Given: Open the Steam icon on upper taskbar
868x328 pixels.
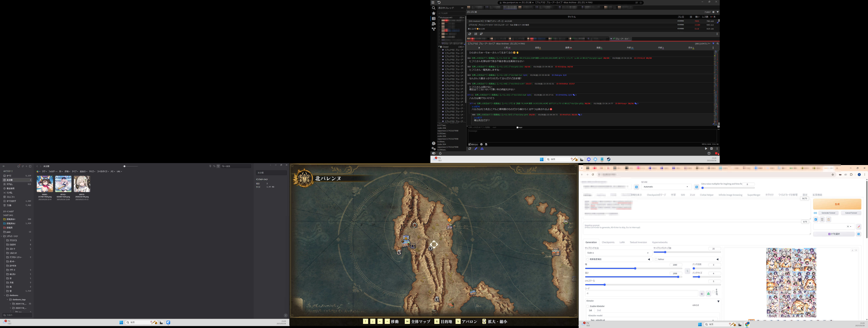Looking at the screenshot, I should pos(609,159).
